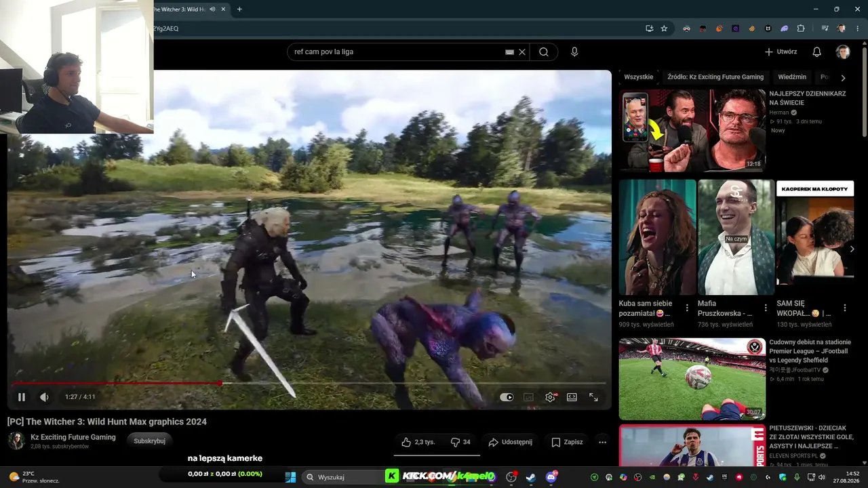The width and height of the screenshot is (868, 488).
Task: Click the channel avatar below the video
Action: pyautogui.click(x=16, y=441)
